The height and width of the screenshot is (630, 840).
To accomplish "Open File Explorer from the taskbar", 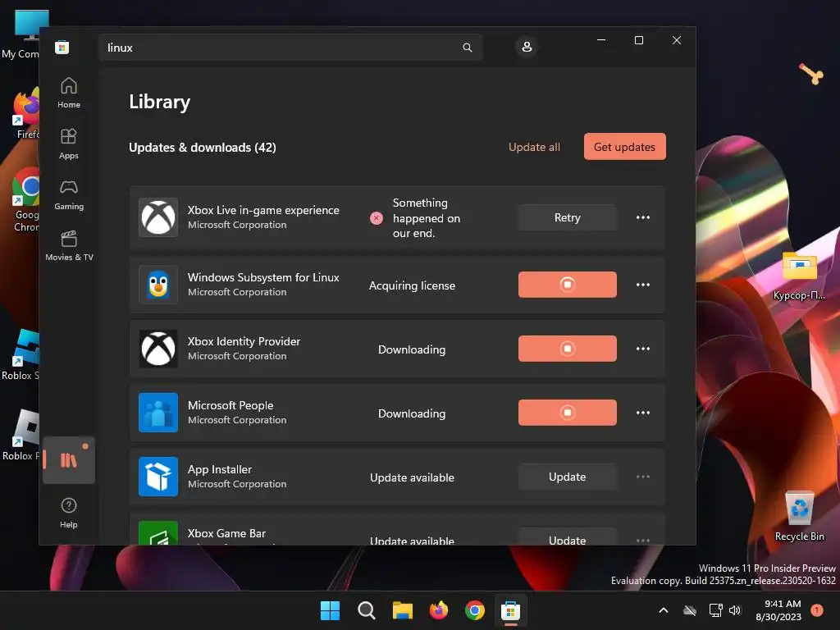I will [402, 610].
